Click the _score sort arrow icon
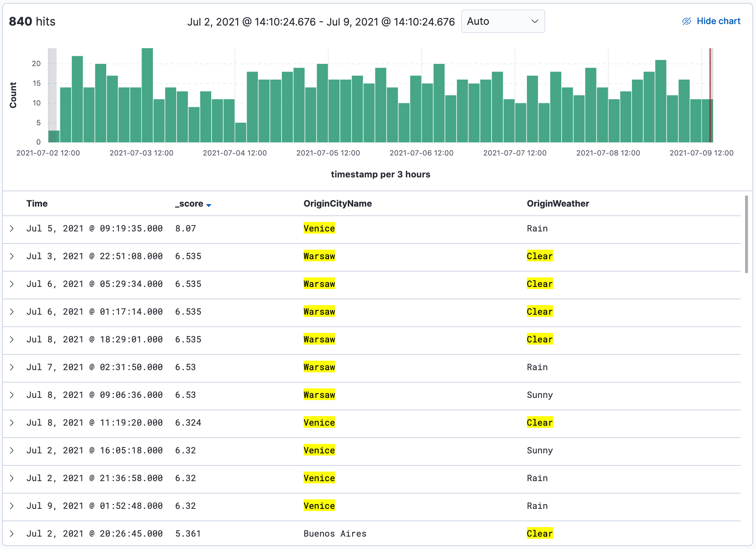This screenshot has height=549, width=756. pyautogui.click(x=209, y=205)
